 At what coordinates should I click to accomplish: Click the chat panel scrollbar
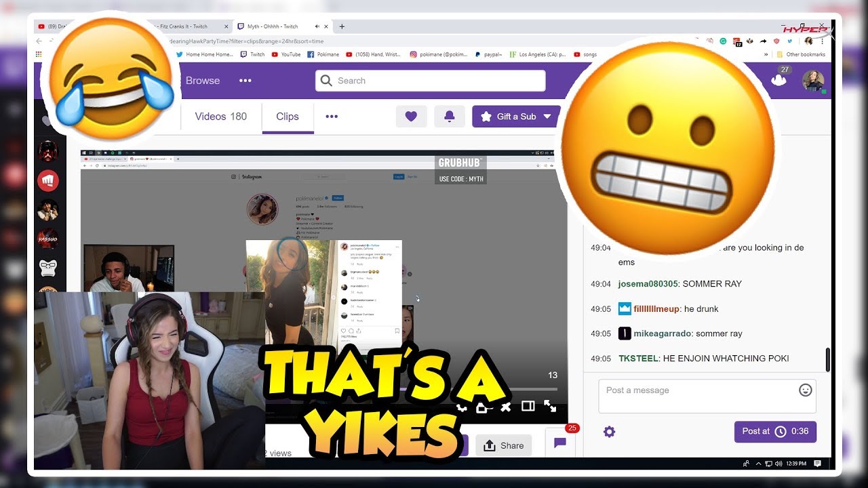[827, 359]
